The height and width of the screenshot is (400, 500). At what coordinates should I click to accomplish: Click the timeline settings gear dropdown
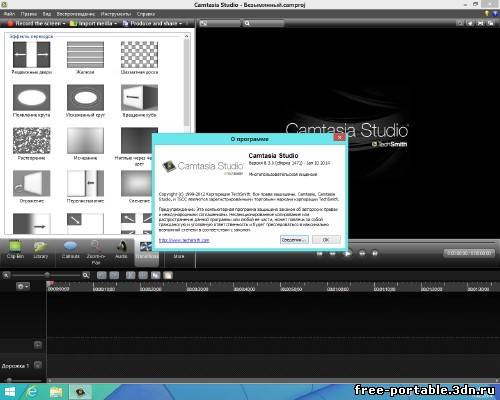pos(23,286)
